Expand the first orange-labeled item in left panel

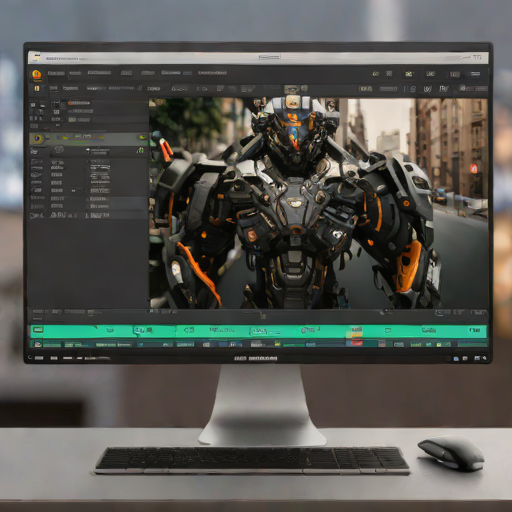79,103
